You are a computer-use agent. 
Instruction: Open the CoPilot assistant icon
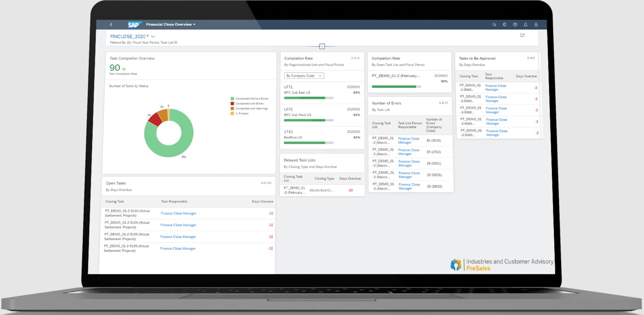click(505, 25)
